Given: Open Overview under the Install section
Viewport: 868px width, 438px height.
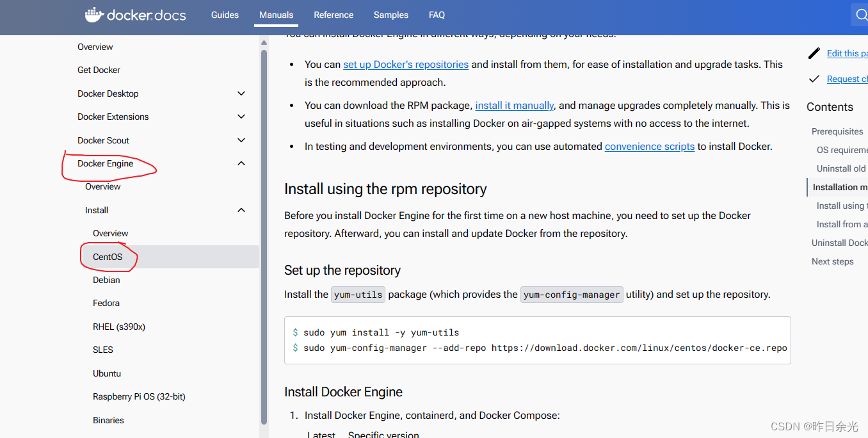Looking at the screenshot, I should point(111,233).
